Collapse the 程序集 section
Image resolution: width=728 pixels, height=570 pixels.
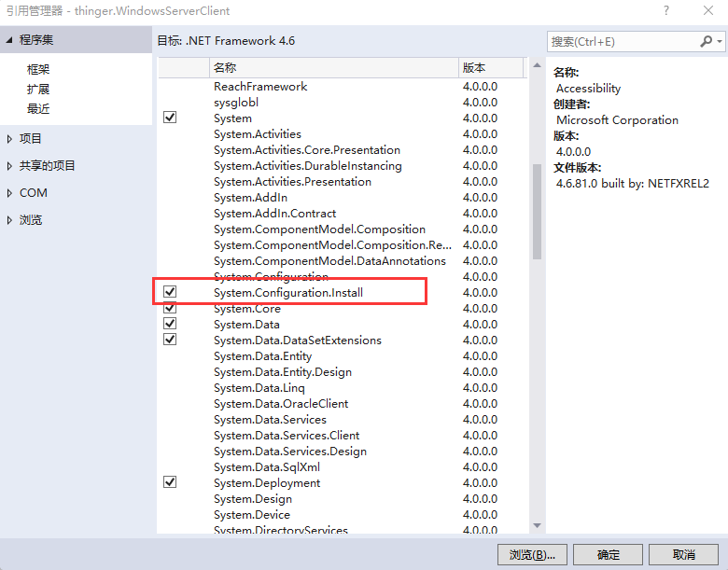point(9,40)
